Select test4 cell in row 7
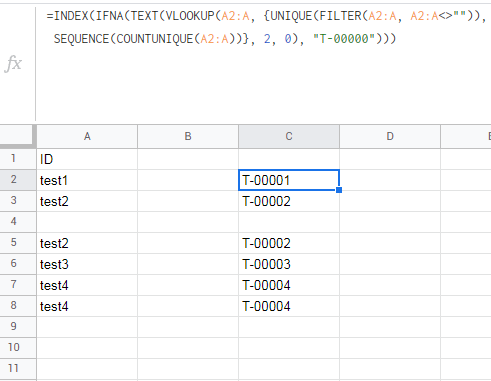Screen dimensions: 491x381 (87, 285)
